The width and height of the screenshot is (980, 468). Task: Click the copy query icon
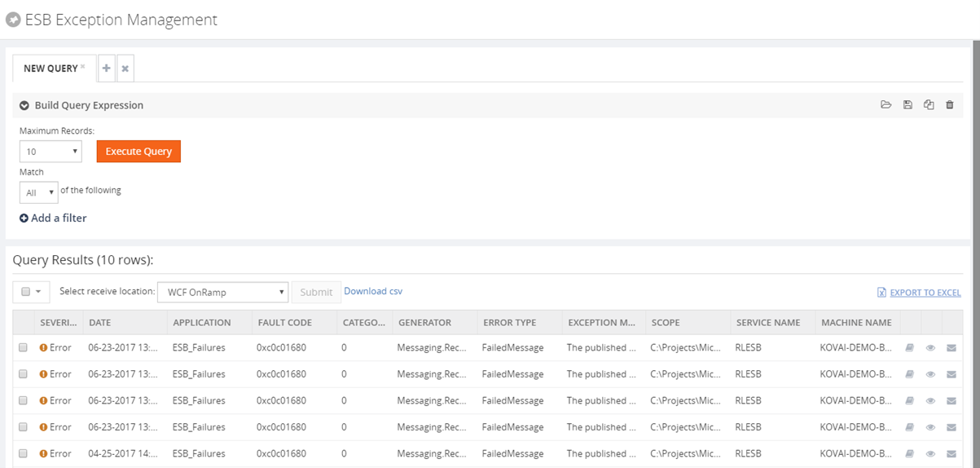click(x=929, y=105)
